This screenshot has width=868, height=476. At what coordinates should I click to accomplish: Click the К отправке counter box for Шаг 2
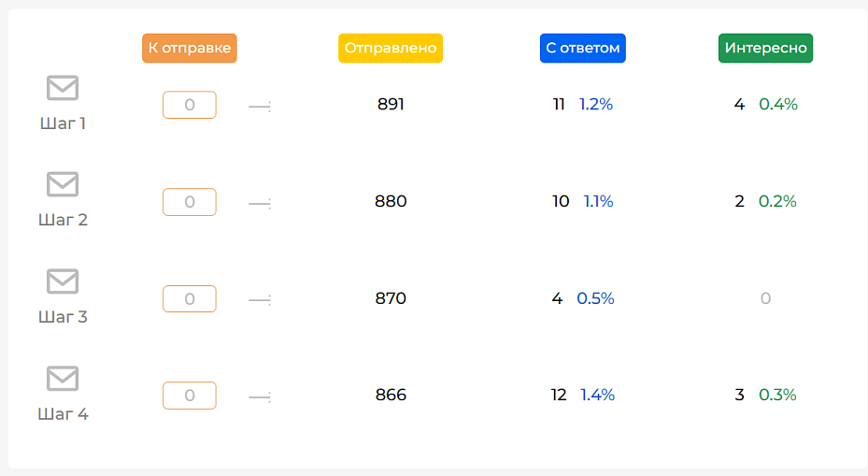190,202
